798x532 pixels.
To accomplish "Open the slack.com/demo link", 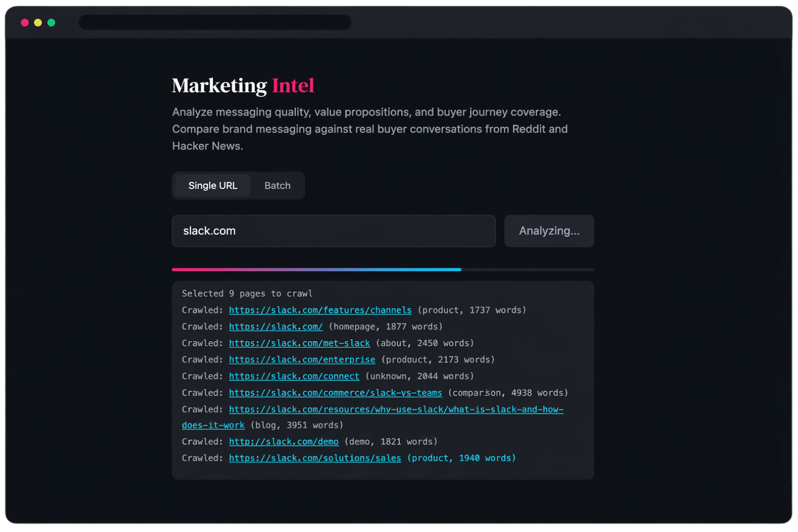I will tap(283, 441).
